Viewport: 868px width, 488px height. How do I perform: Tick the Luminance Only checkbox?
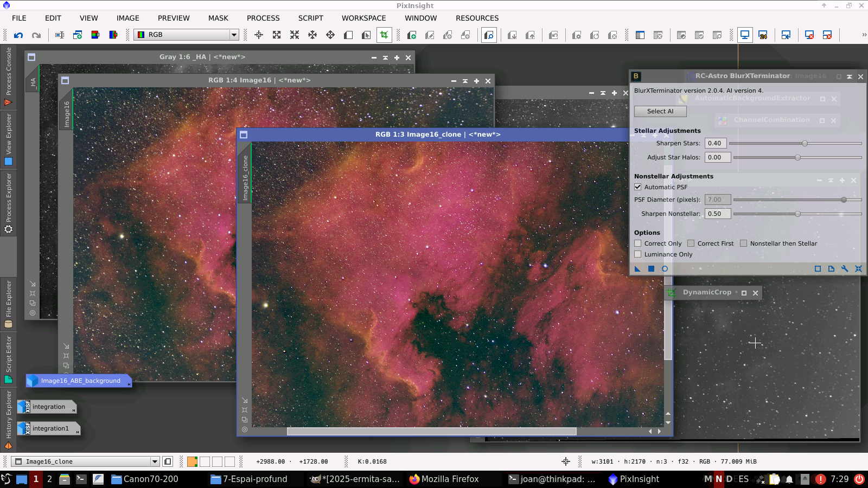[x=638, y=254]
